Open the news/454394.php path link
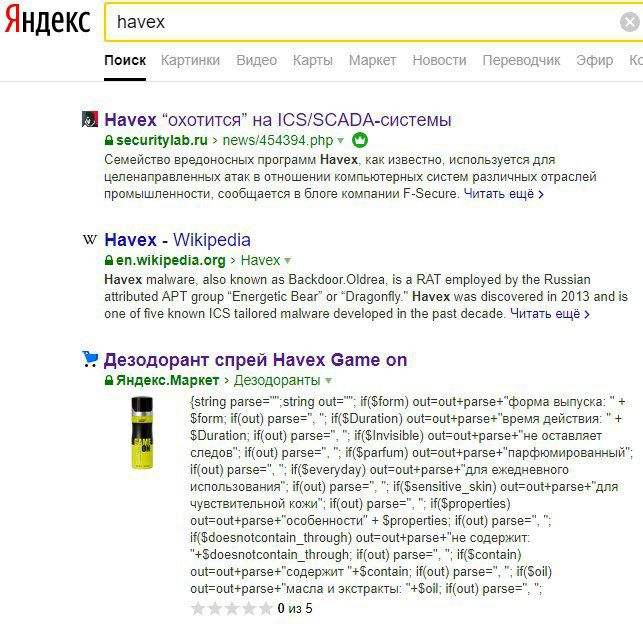The height and width of the screenshot is (630, 643). pyautogui.click(x=278, y=140)
